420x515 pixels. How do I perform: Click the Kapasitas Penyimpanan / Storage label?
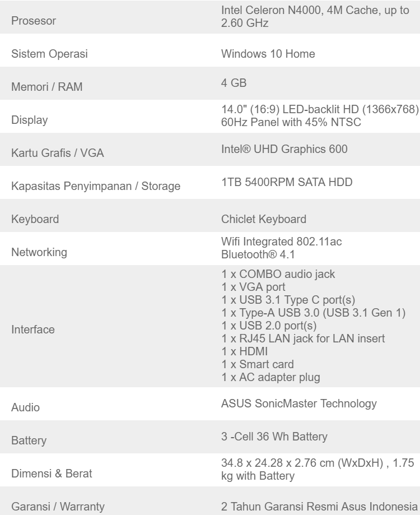pos(96,185)
